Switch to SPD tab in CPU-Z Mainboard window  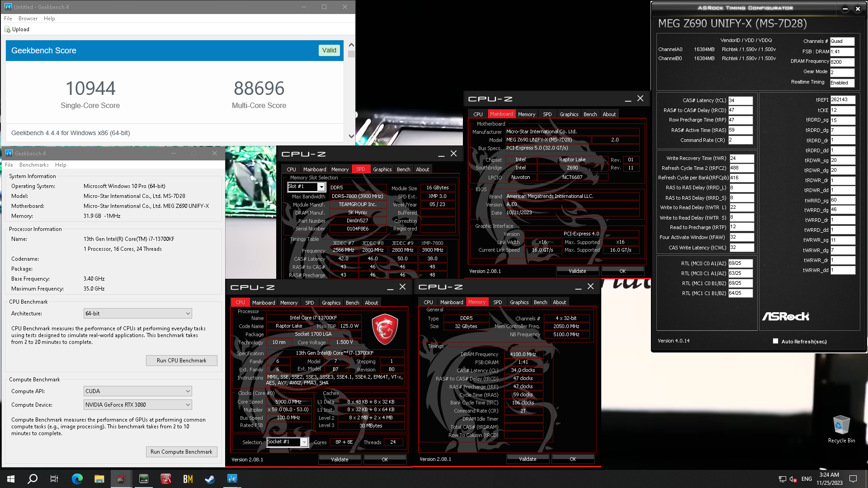click(x=547, y=114)
